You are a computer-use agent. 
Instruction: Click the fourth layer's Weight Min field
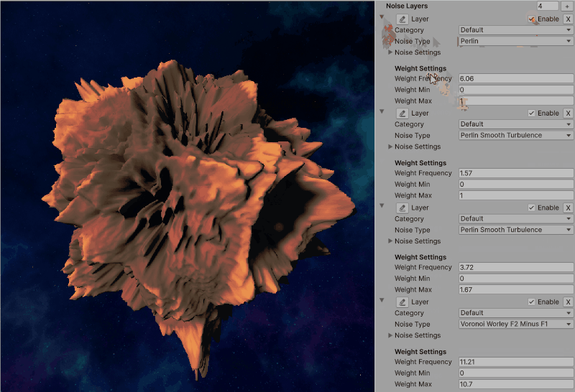pos(515,373)
